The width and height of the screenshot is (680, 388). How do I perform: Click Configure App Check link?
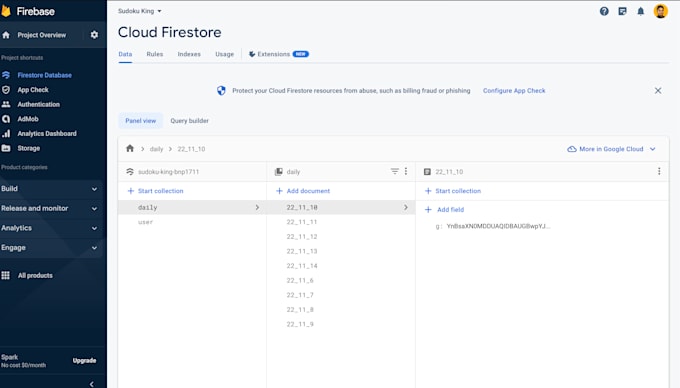pyautogui.click(x=514, y=91)
